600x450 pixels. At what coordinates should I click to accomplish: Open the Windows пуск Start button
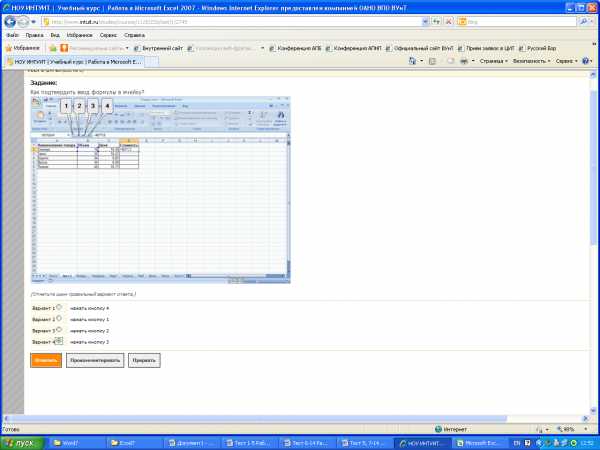pyautogui.click(x=22, y=443)
